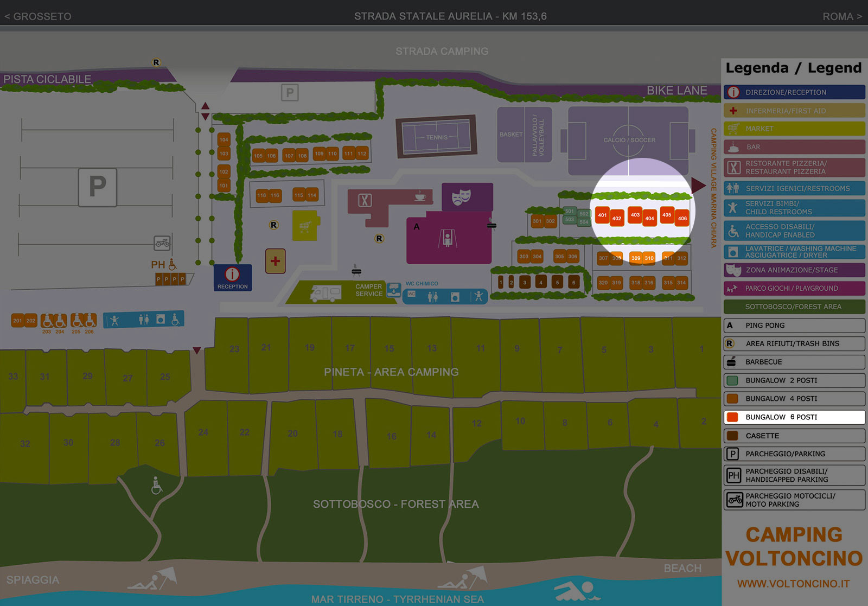868x606 pixels.
Task: Click the Ping Pong legend row
Action: pyautogui.click(x=794, y=326)
